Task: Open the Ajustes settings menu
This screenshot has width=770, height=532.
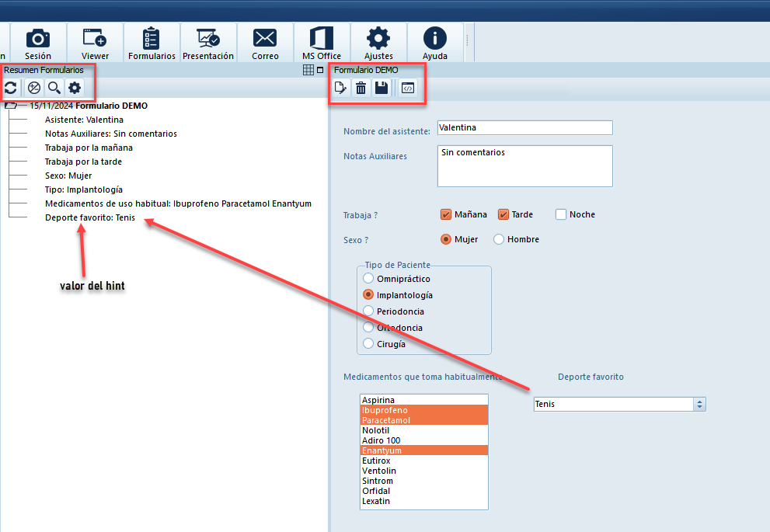Action: click(x=378, y=43)
